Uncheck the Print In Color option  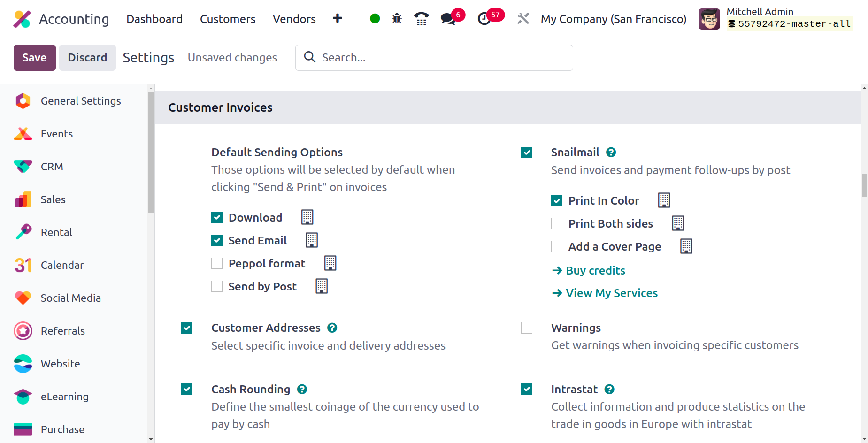[x=557, y=201]
